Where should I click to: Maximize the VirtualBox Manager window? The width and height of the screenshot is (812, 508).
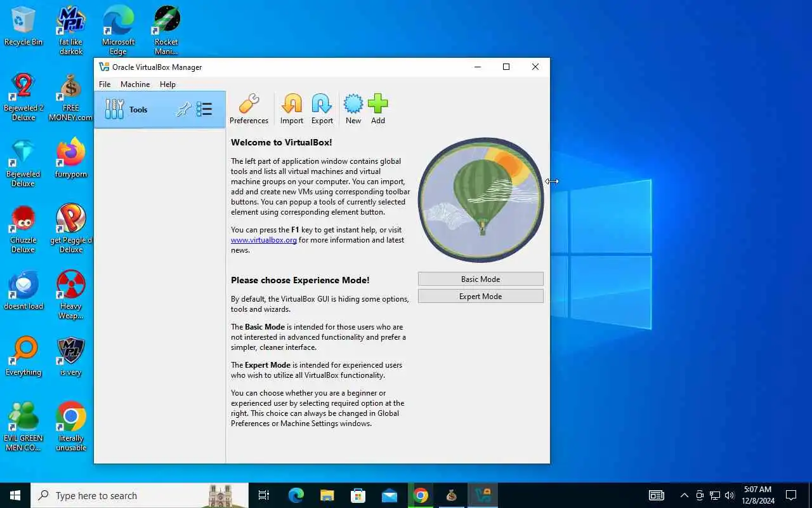(506, 67)
